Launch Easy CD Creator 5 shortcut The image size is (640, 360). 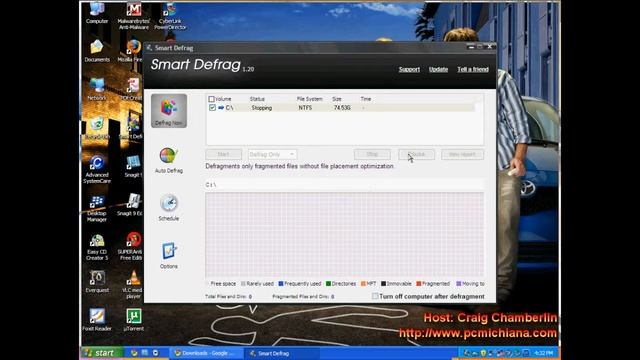point(97,247)
